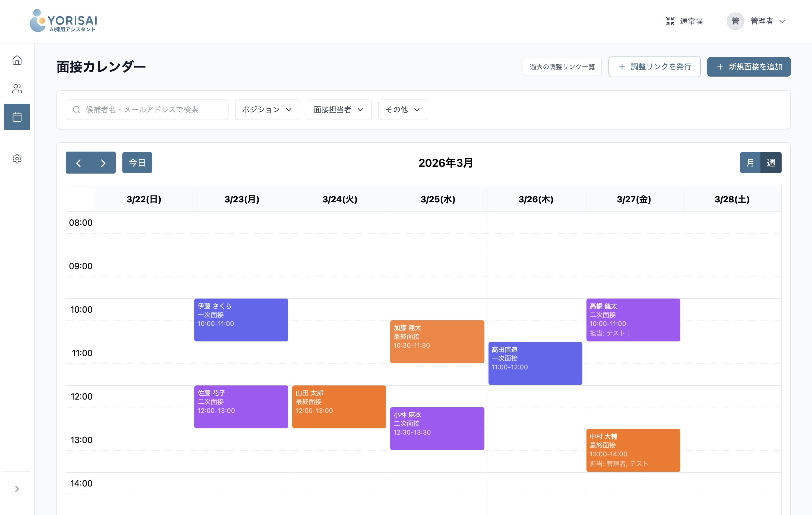Go to previous week with left arrow
The height and width of the screenshot is (515, 812).
(78, 163)
